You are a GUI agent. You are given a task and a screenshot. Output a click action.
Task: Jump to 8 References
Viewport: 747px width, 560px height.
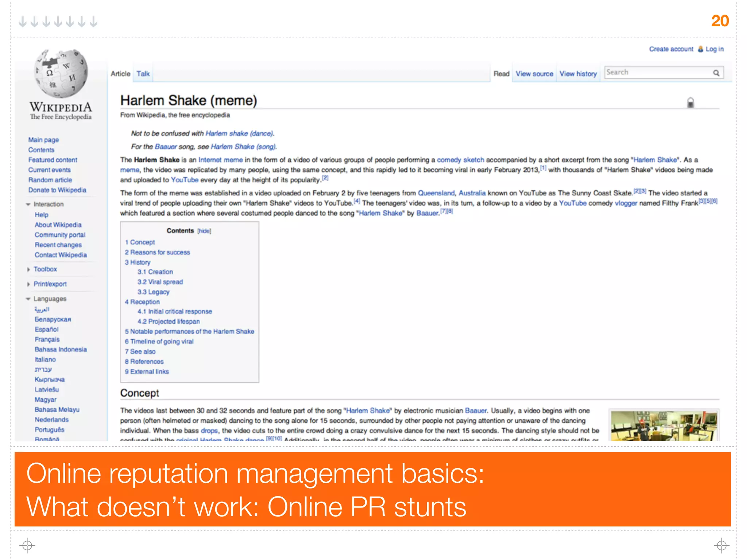144,362
